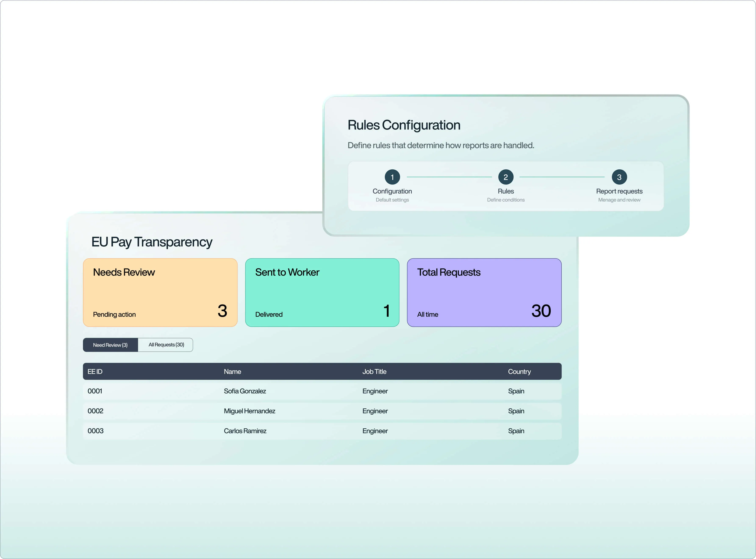This screenshot has width=756, height=559.
Task: Switch to the Need Review (3) tab
Action: 110,345
